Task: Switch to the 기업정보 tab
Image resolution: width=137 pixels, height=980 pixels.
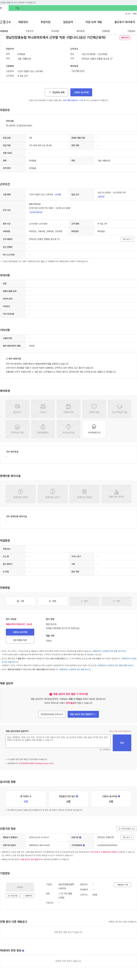Action: point(131,31)
